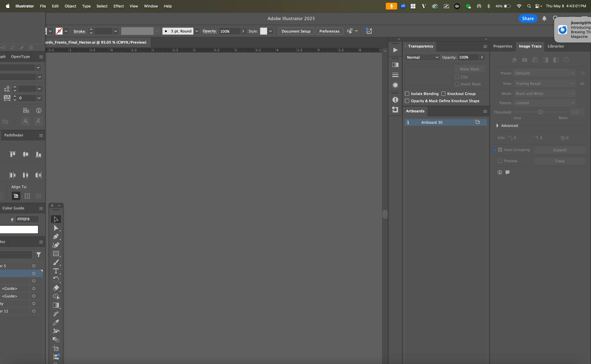The image size is (591, 364).
Task: Switch to the Libraries tab
Action: [x=555, y=46]
